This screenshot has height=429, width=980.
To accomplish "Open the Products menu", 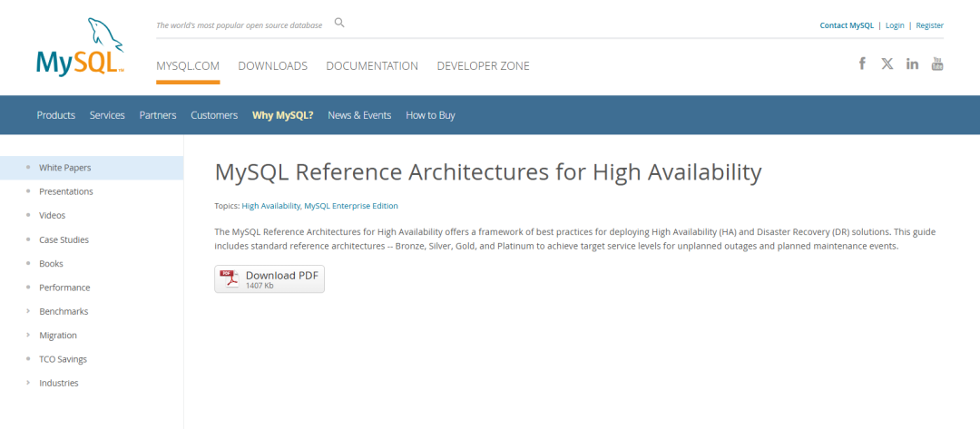I will 55,115.
